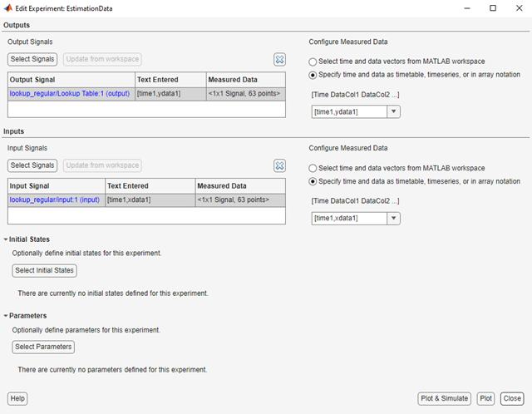This screenshot has width=532, height=414.
Task: Open lookup_regular/Lookup Table:1 (output) link
Action: tap(70, 94)
